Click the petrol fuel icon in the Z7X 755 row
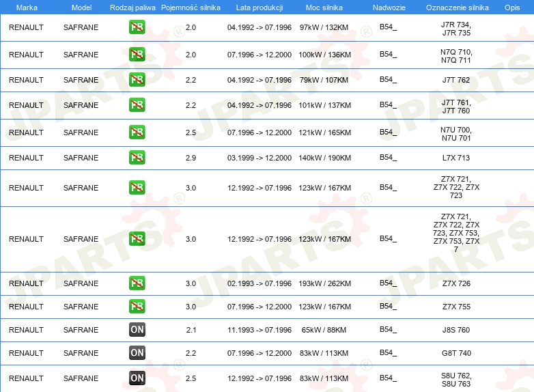 pos(137,307)
